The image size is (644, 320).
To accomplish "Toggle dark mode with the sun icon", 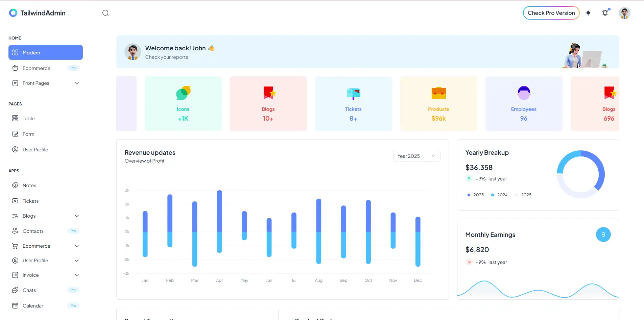I will pyautogui.click(x=588, y=13).
